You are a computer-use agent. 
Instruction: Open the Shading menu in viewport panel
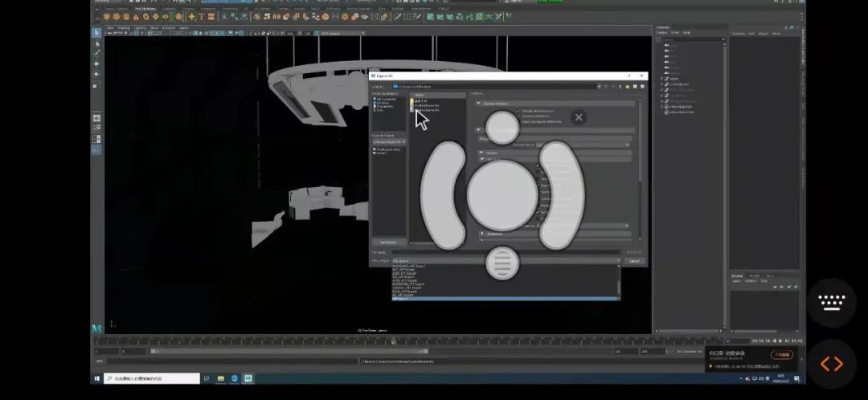pyautogui.click(x=124, y=27)
